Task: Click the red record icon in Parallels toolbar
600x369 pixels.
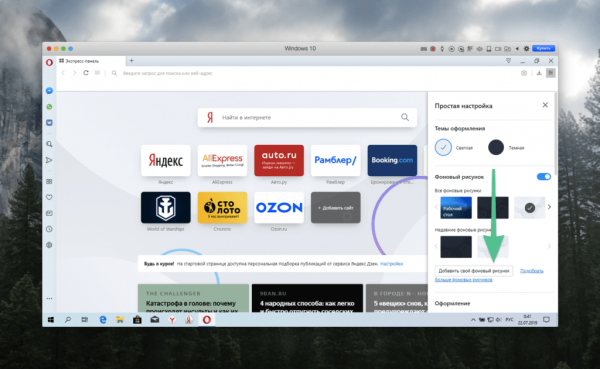Action: [x=433, y=49]
